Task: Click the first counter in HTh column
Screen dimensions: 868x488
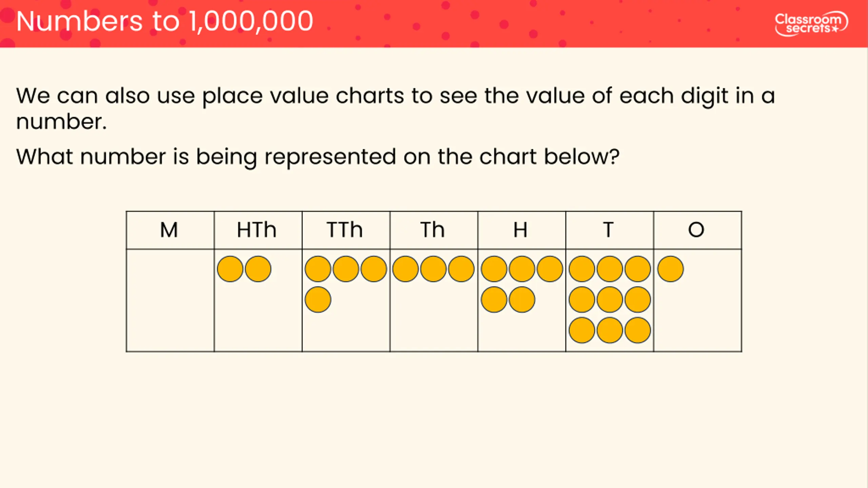Action: tap(230, 269)
